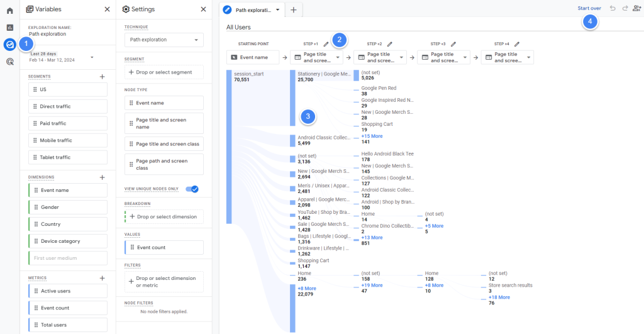Screen dimensions: 644x334
Task: Expand +5 More nodes in Step +3
Action: [x=434, y=226]
